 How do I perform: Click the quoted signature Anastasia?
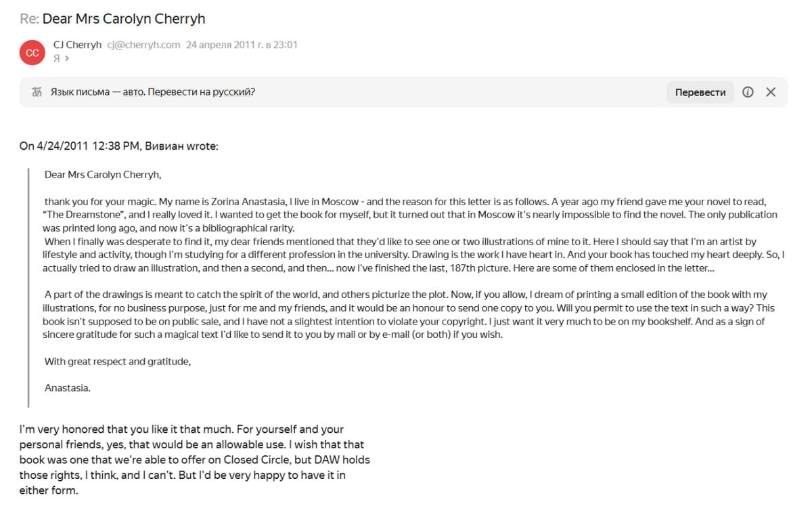click(67, 388)
